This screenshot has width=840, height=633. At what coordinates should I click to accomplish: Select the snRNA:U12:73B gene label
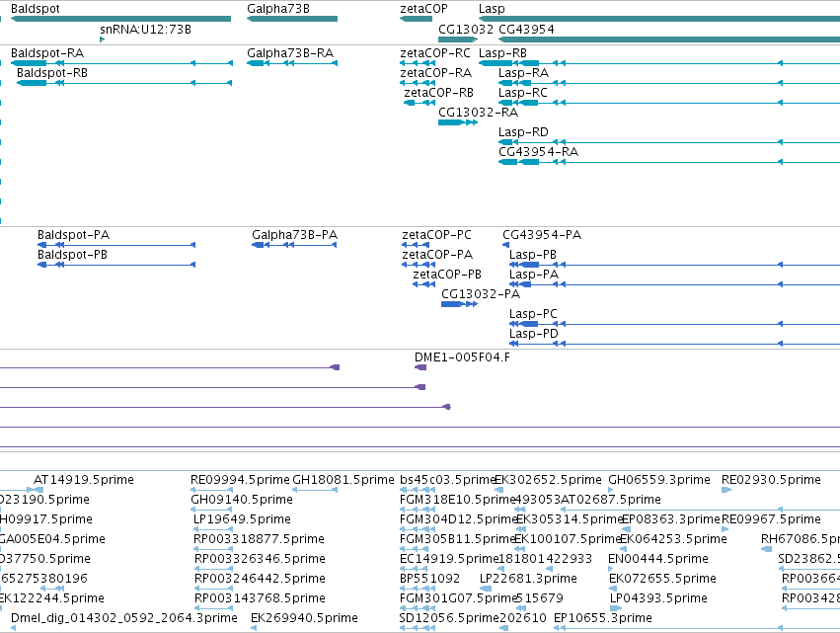146,29
